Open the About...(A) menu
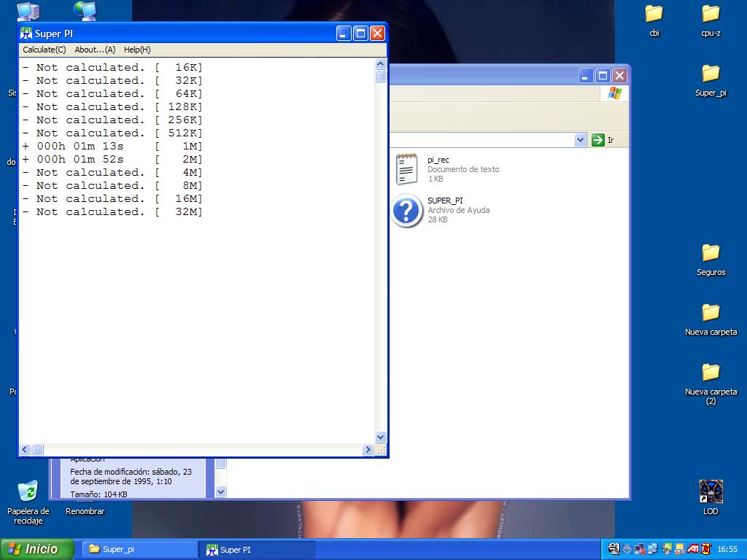 [x=95, y=50]
